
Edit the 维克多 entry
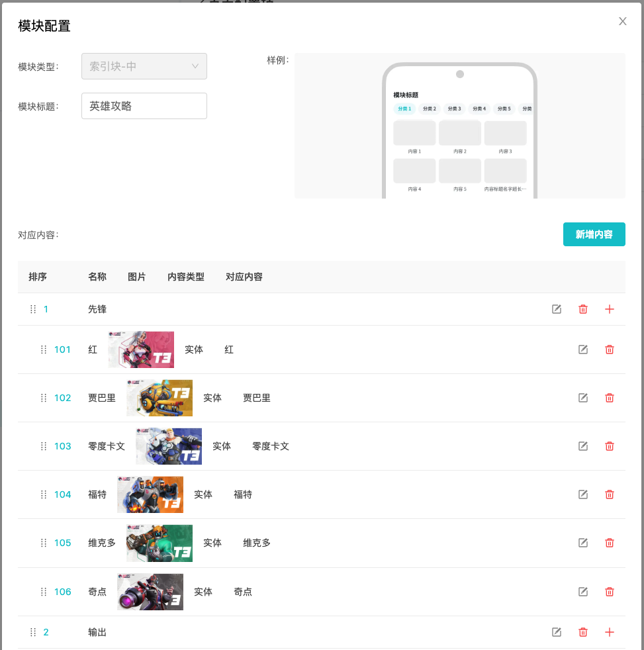pyautogui.click(x=583, y=543)
